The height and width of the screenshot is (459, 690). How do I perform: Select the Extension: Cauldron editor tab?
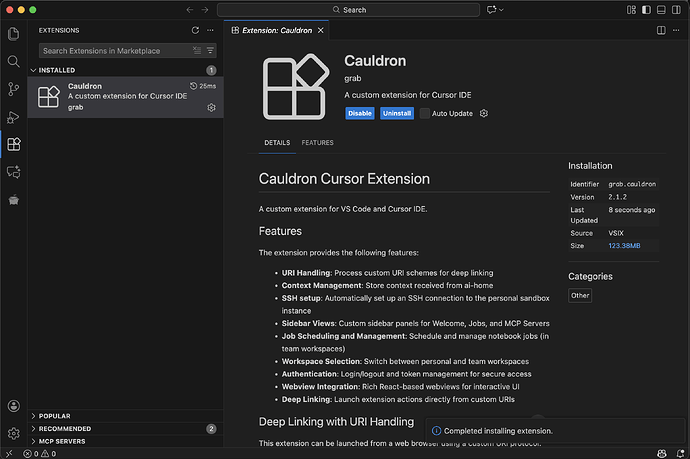[277, 30]
